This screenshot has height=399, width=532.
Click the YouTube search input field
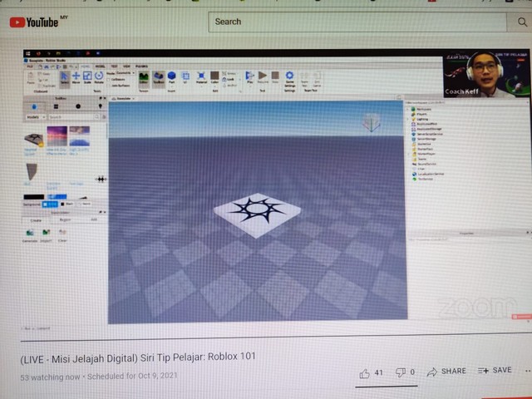click(349, 22)
